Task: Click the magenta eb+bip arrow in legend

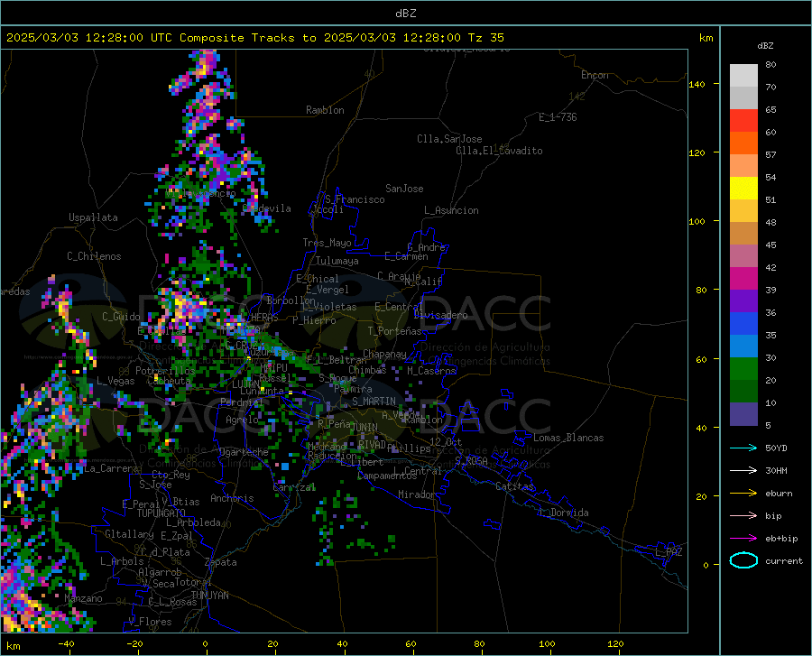Action: click(x=743, y=539)
